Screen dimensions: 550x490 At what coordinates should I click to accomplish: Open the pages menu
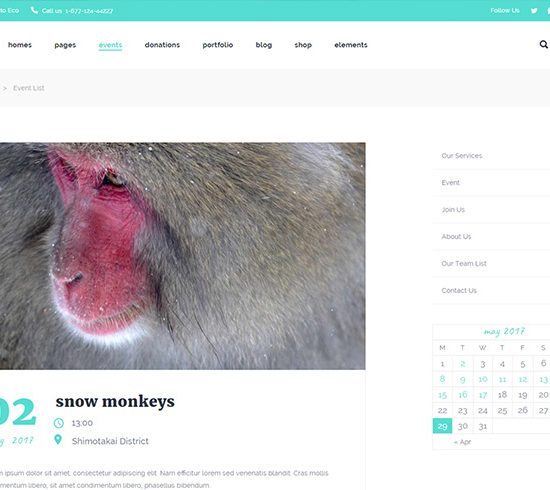(x=65, y=45)
